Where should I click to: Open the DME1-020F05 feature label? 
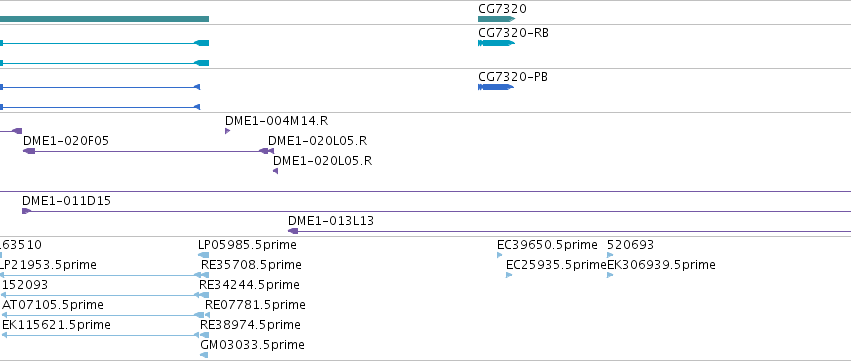[x=66, y=141]
